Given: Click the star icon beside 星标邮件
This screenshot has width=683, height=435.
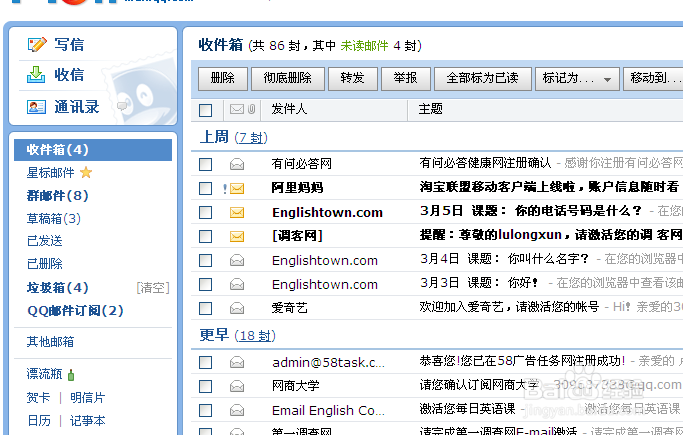Looking at the screenshot, I should 86,172.
